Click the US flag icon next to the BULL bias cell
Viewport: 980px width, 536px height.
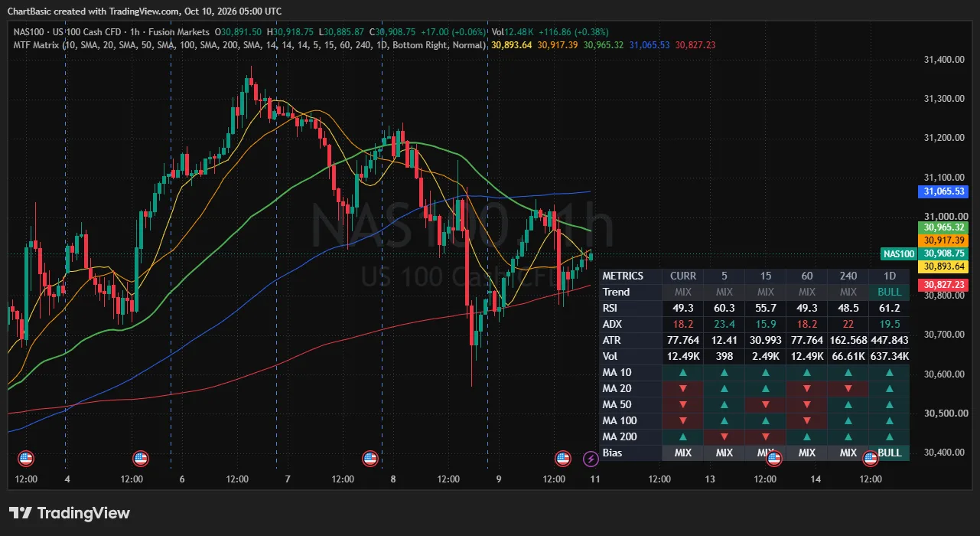871,459
